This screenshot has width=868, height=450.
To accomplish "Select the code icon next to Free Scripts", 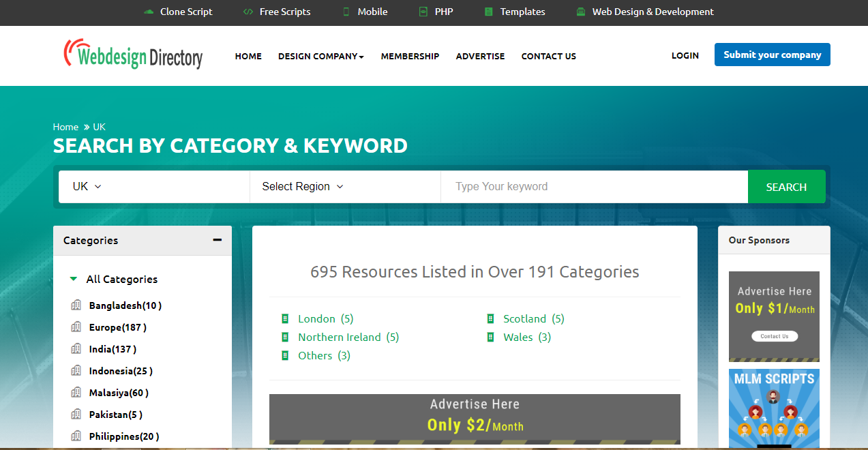I will pos(247,12).
